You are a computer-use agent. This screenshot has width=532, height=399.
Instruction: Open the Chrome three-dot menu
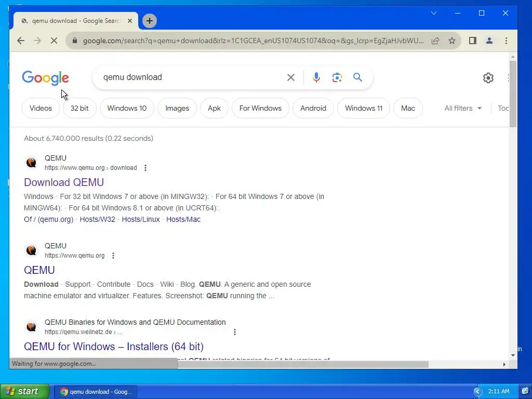(506, 41)
